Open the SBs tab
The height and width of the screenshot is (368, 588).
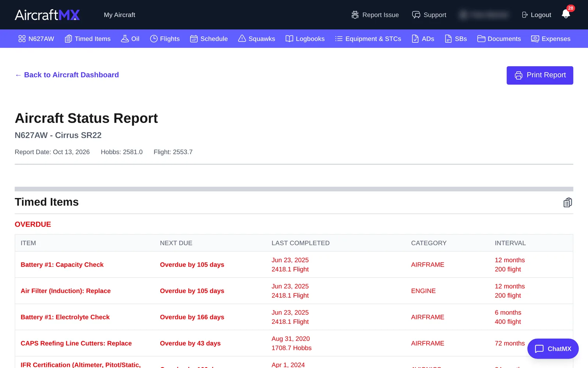point(456,39)
